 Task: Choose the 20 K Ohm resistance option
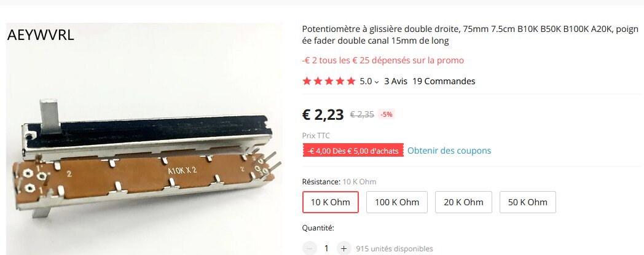[x=463, y=202]
